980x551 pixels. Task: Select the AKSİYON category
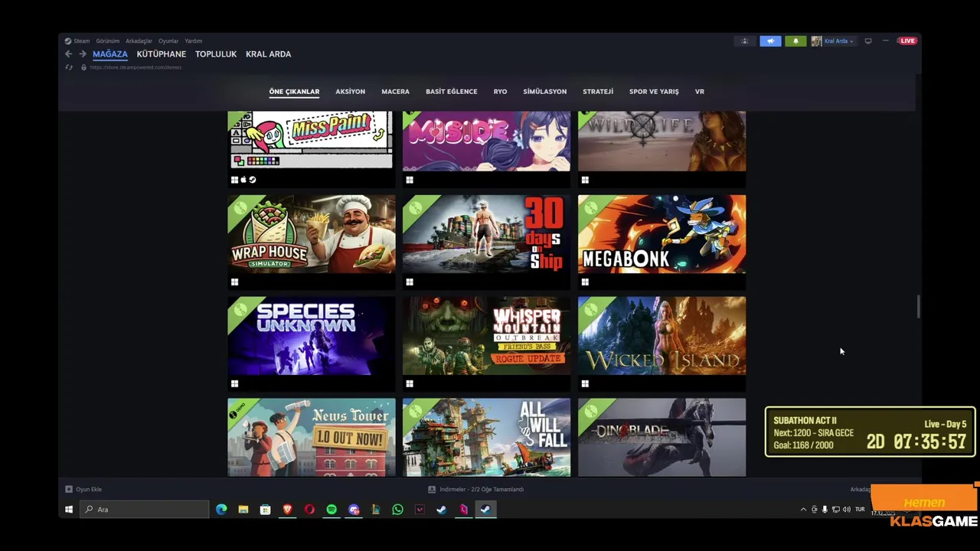point(350,92)
